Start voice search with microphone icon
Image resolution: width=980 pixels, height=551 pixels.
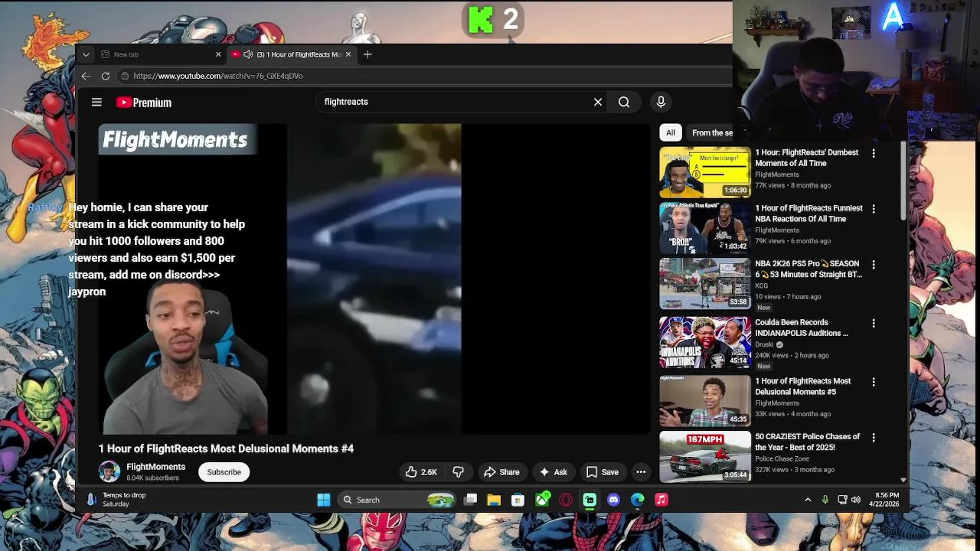[661, 102]
